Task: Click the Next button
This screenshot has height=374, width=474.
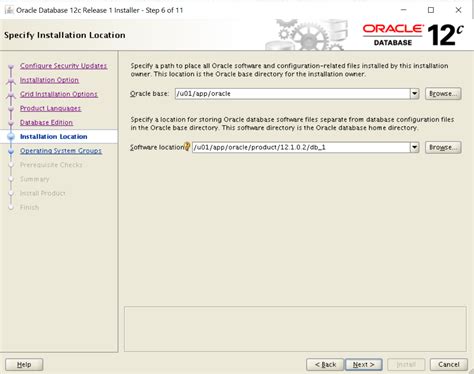Action: (364, 364)
